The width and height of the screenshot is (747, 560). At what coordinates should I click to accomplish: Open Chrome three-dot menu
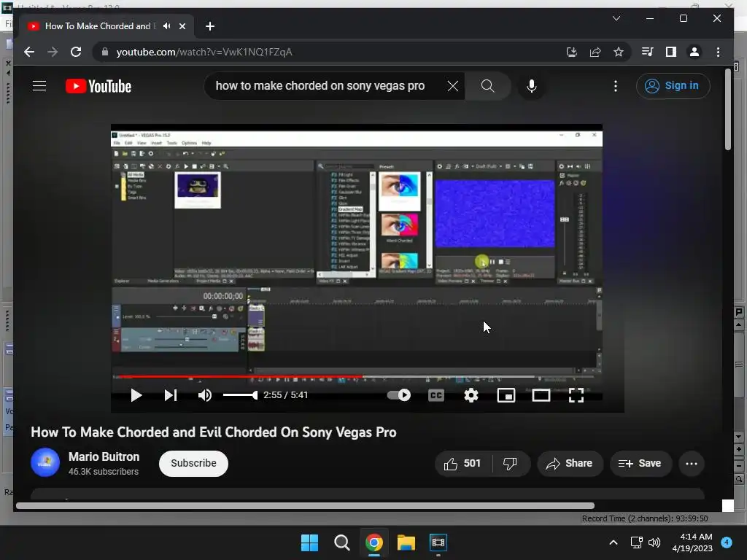718,52
